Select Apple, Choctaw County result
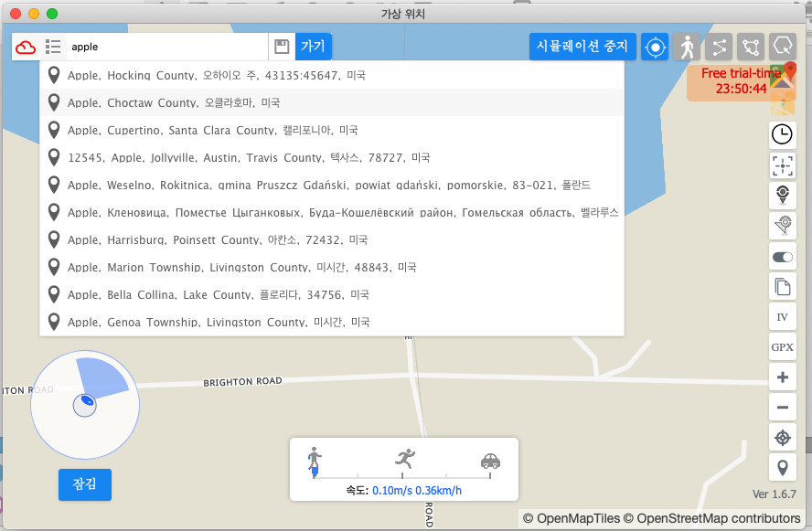Viewport: 812px width, 531px height. (x=332, y=102)
